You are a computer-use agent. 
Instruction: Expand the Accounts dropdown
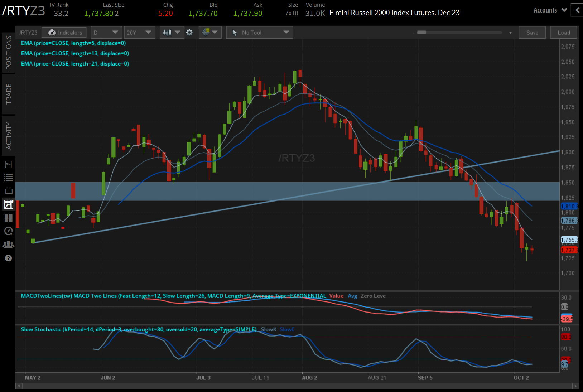click(550, 10)
